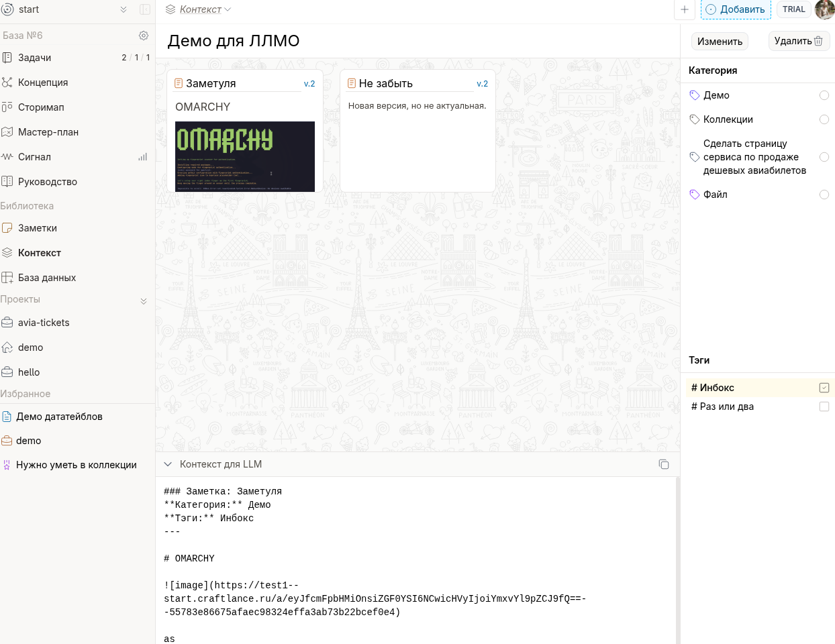The image size is (835, 644).
Task: Enable the Раз или два tag checkbox
Action: (824, 407)
